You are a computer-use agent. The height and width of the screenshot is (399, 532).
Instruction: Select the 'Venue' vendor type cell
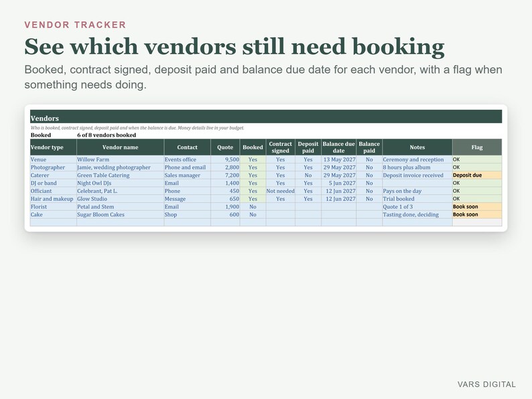click(x=54, y=159)
